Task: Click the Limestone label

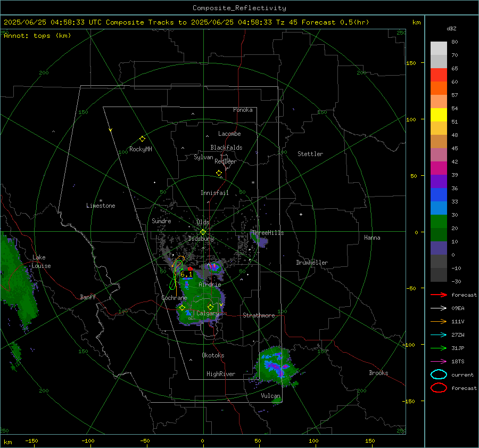Action: (x=101, y=206)
